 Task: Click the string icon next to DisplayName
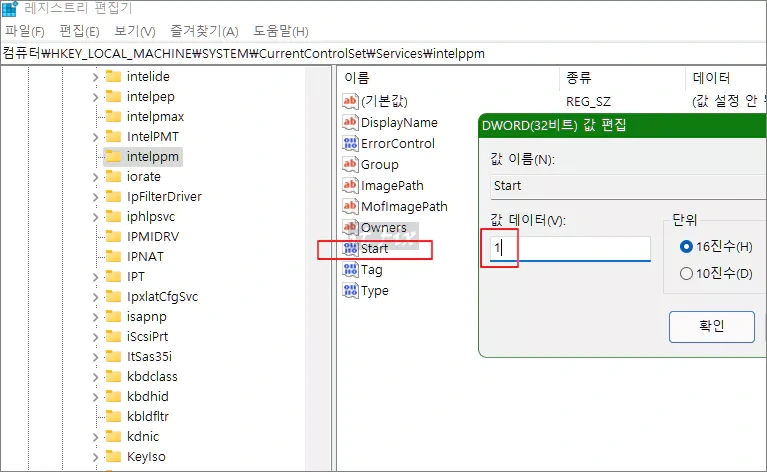tap(350, 122)
